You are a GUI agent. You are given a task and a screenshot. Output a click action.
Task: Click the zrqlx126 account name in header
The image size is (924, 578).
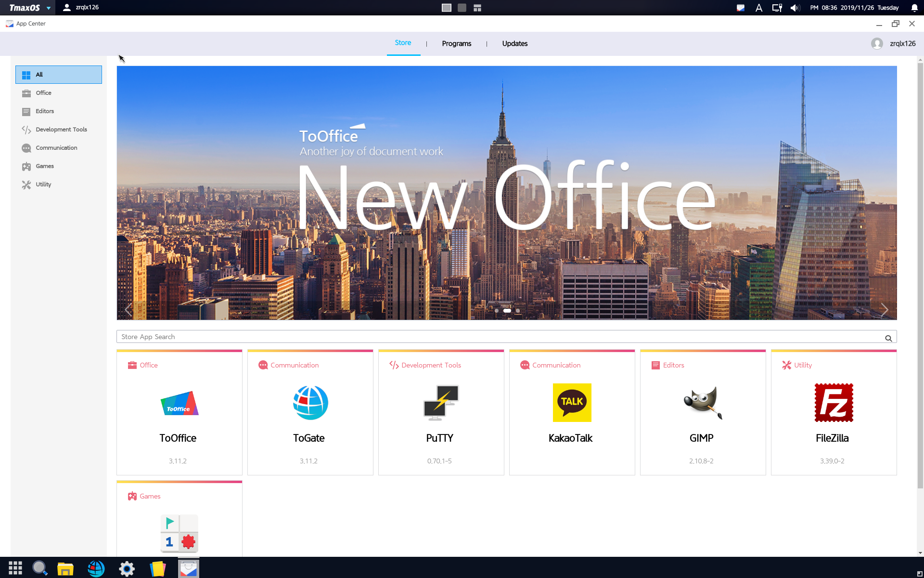tap(902, 43)
